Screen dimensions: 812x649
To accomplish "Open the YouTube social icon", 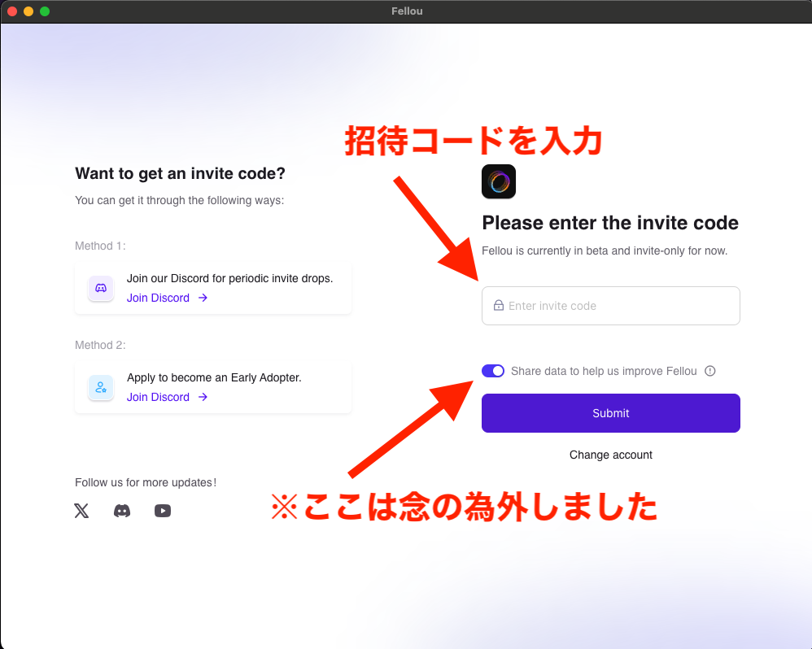I will point(163,511).
